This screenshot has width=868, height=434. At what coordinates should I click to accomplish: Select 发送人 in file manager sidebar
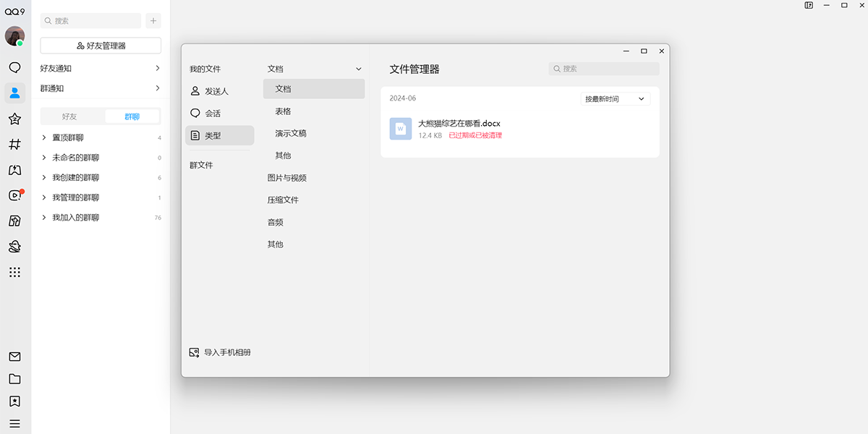(217, 90)
